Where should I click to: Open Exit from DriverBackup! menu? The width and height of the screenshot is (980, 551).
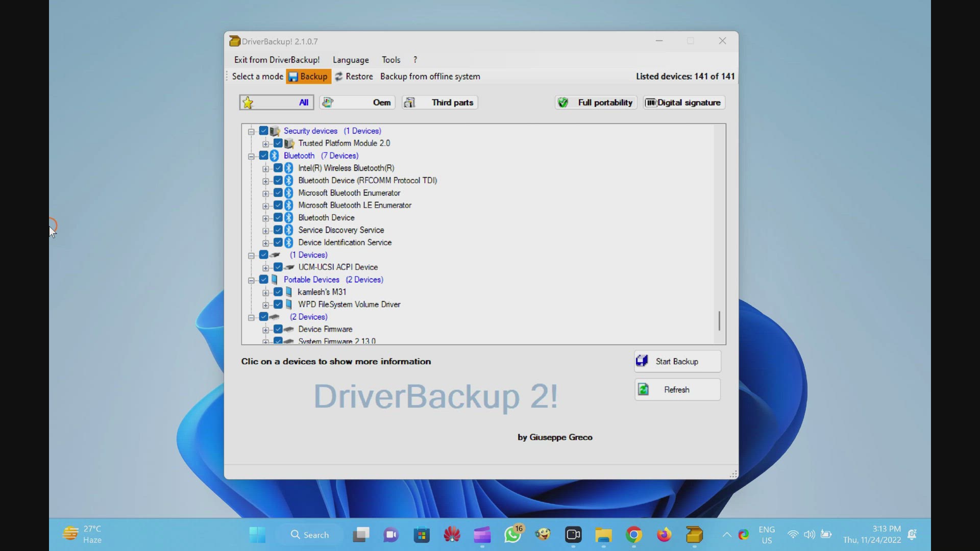(x=277, y=60)
